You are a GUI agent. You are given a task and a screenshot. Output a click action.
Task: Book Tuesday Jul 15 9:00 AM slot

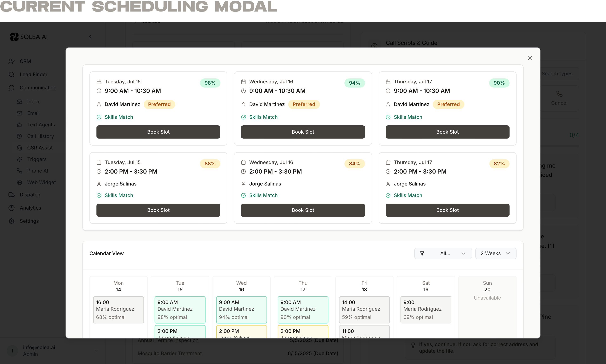click(158, 132)
